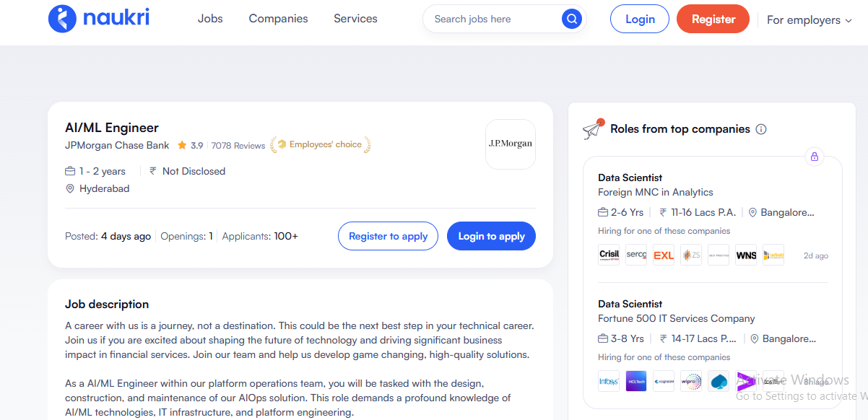Click Roles from top companies heading
868x420 pixels.
click(680, 129)
